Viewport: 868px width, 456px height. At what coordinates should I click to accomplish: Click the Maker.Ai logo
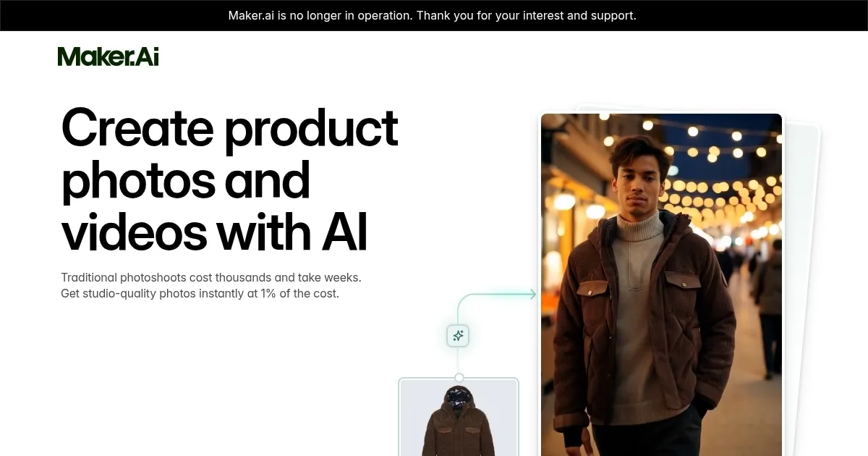click(108, 56)
